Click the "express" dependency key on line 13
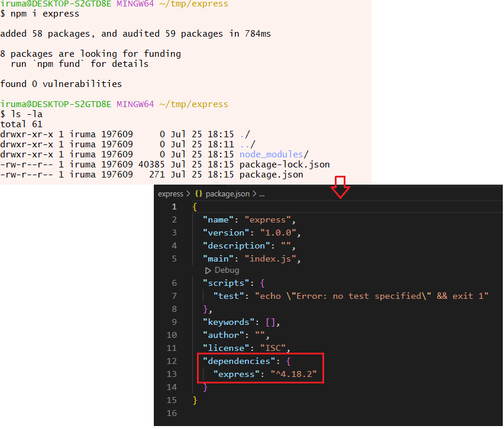This screenshot has height=429, width=504. click(x=236, y=375)
